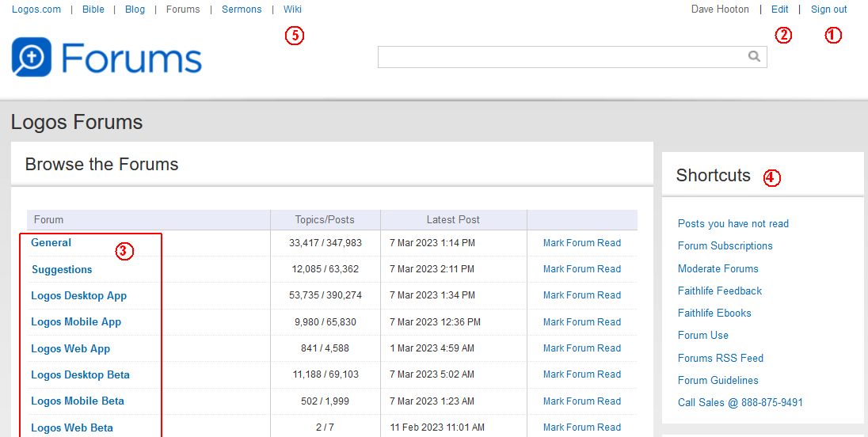Image resolution: width=868 pixels, height=437 pixels.
Task: Click the Logos Forums logo icon
Action: (32, 57)
